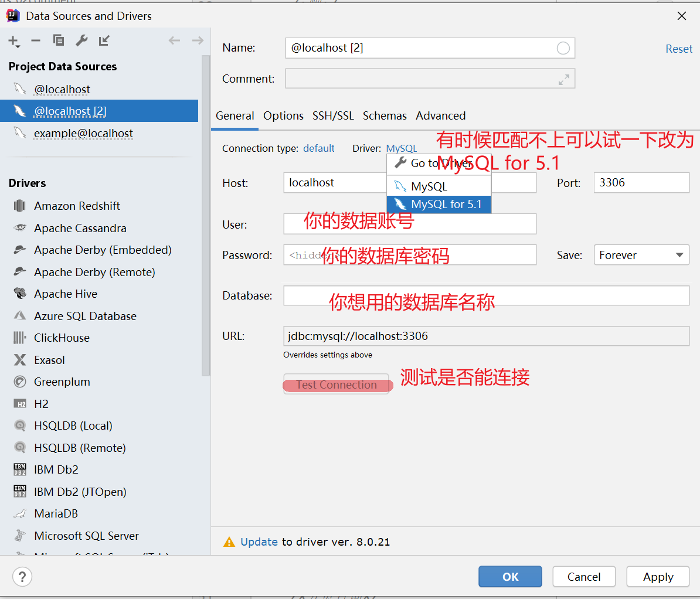Click the Host input field
This screenshot has width=700, height=599.
coord(410,182)
